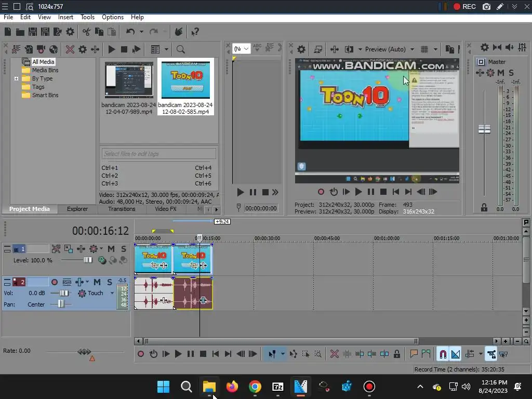Open the Options menu
The width and height of the screenshot is (532, 399).
(113, 17)
